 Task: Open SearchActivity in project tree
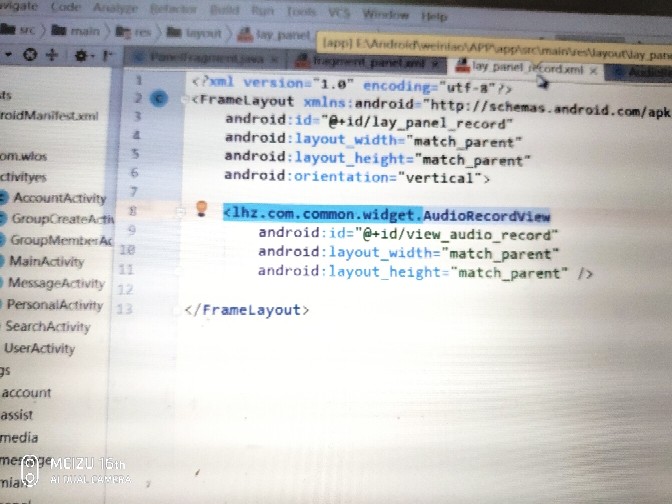click(48, 327)
